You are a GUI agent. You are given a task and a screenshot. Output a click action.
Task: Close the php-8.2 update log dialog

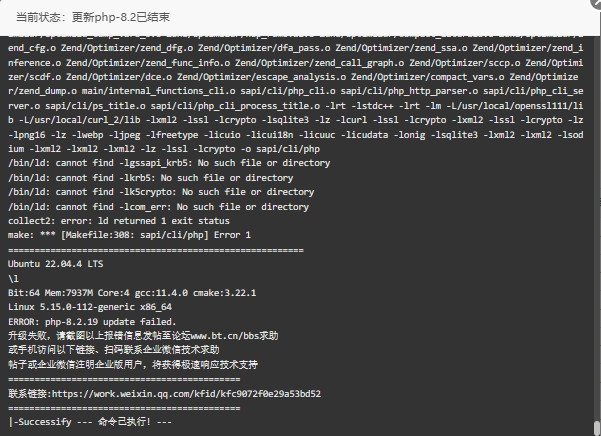[x=596, y=3]
